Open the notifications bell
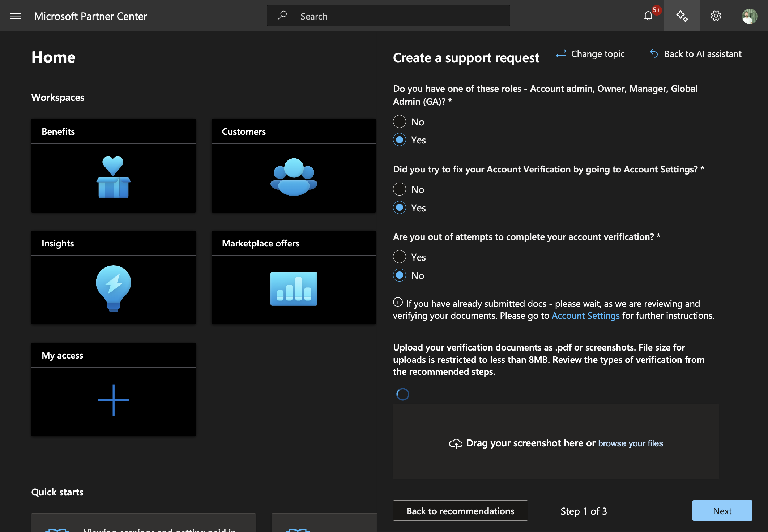The width and height of the screenshot is (768, 532). coord(648,16)
